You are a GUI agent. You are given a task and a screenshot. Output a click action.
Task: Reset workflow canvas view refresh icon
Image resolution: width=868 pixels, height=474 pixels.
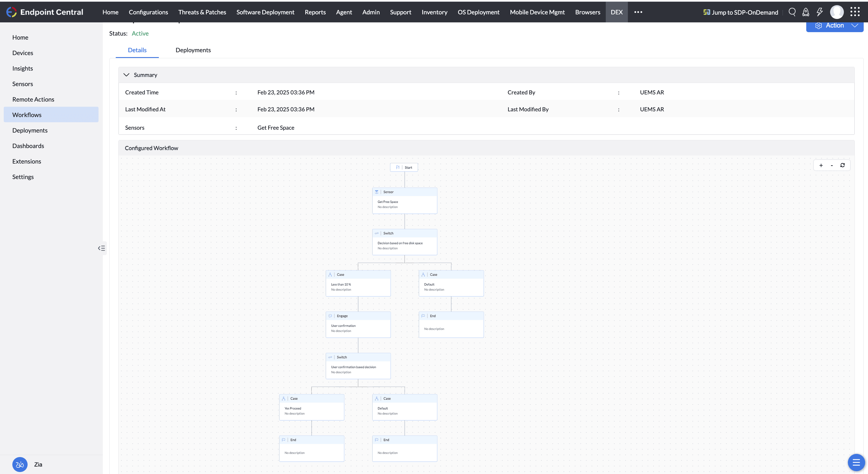(842, 165)
